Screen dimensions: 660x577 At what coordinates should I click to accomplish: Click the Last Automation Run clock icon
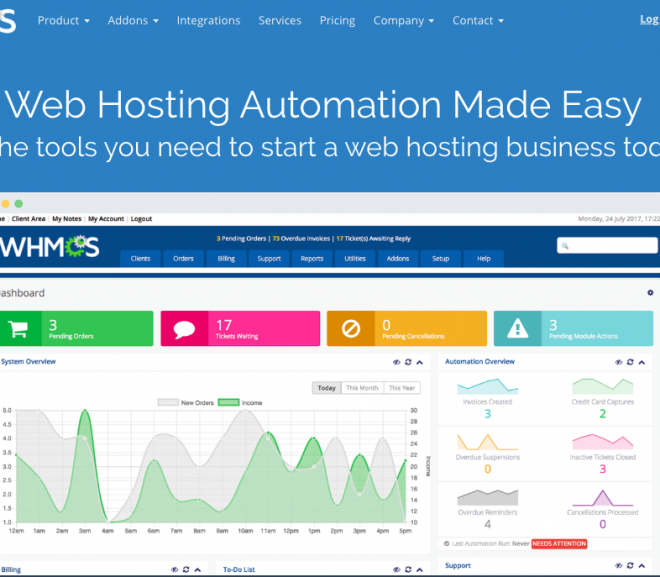447,543
